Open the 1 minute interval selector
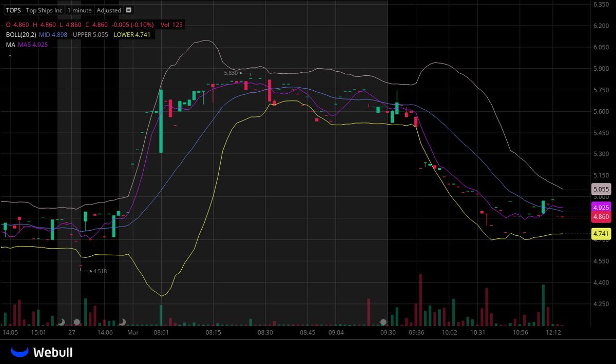 point(80,10)
